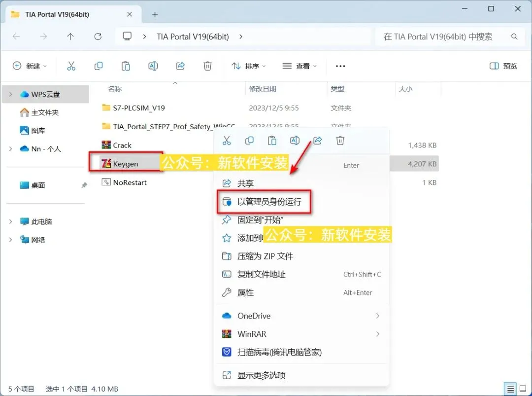
Task: Click the toolbar Copy icon
Action: tap(99, 66)
